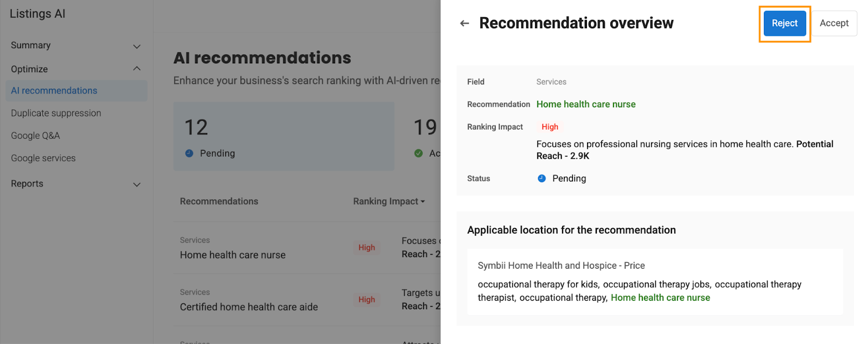Accept the recommendation

coord(834,23)
